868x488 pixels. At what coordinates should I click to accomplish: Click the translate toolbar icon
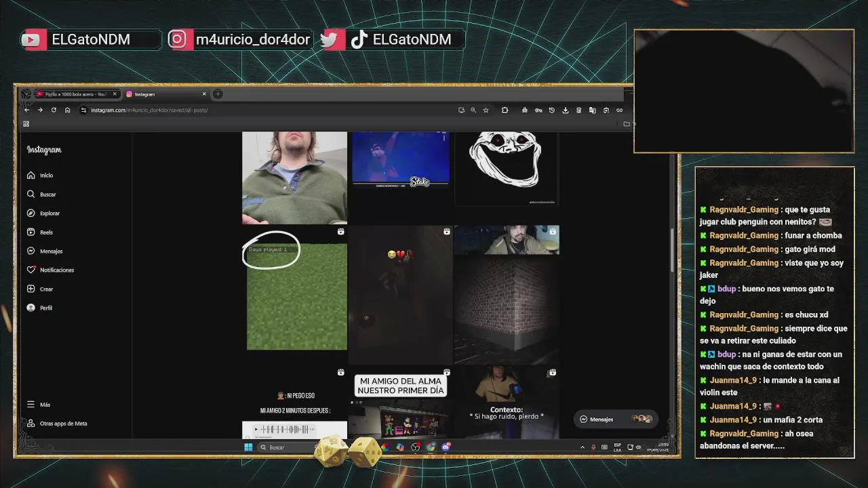click(x=592, y=110)
